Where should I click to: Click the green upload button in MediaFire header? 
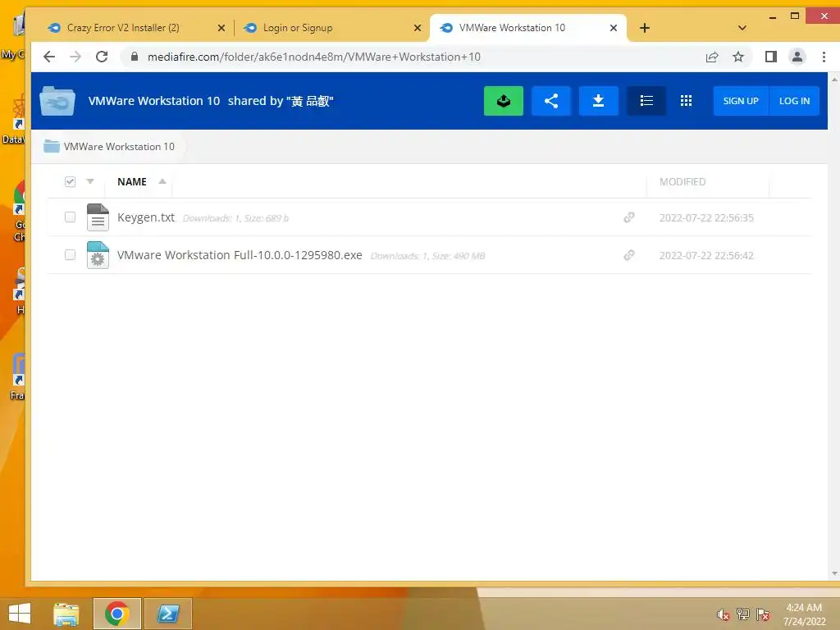click(x=503, y=101)
